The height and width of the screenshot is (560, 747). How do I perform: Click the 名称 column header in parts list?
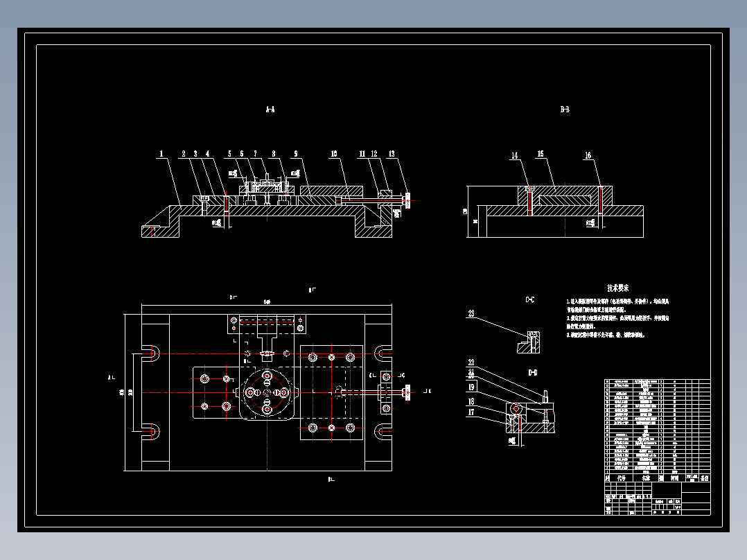646,478
